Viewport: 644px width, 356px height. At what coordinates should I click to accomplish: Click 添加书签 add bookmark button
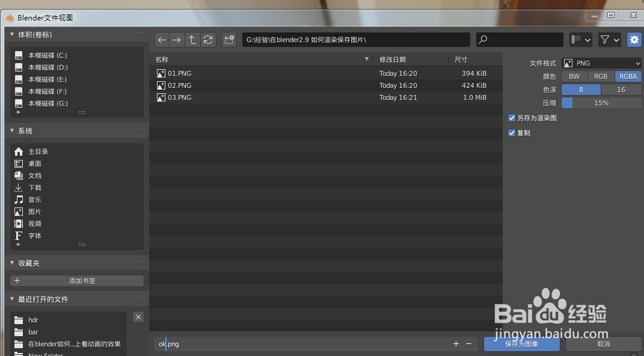coord(77,281)
